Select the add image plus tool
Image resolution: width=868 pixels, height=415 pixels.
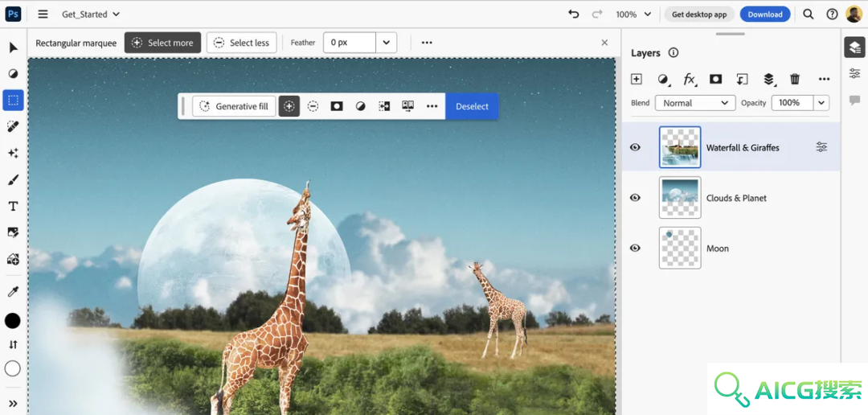[x=14, y=259]
